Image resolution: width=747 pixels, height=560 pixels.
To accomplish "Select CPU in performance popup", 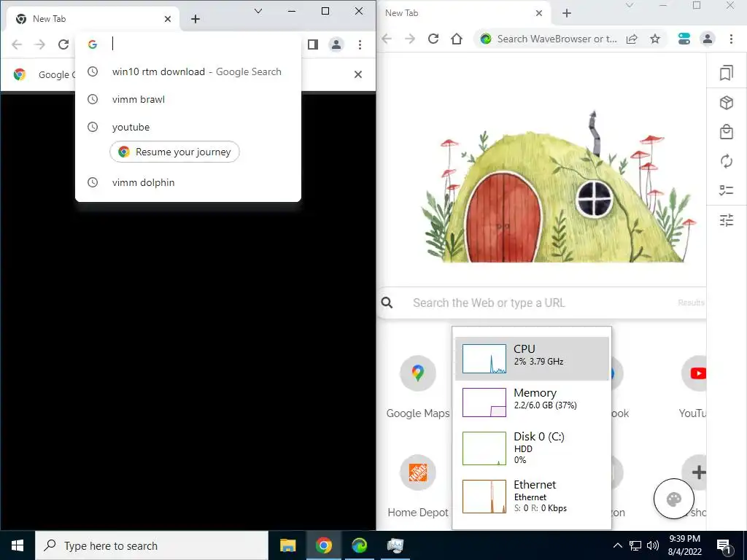I will coord(532,359).
